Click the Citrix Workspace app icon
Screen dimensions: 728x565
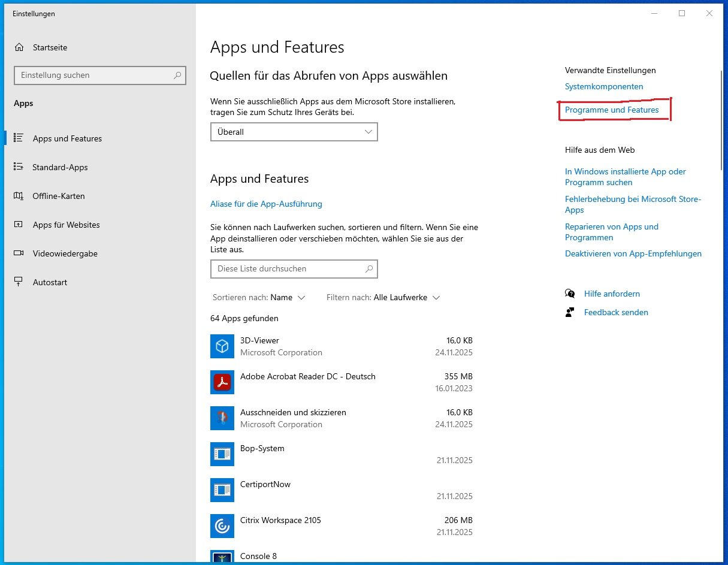pyautogui.click(x=222, y=526)
